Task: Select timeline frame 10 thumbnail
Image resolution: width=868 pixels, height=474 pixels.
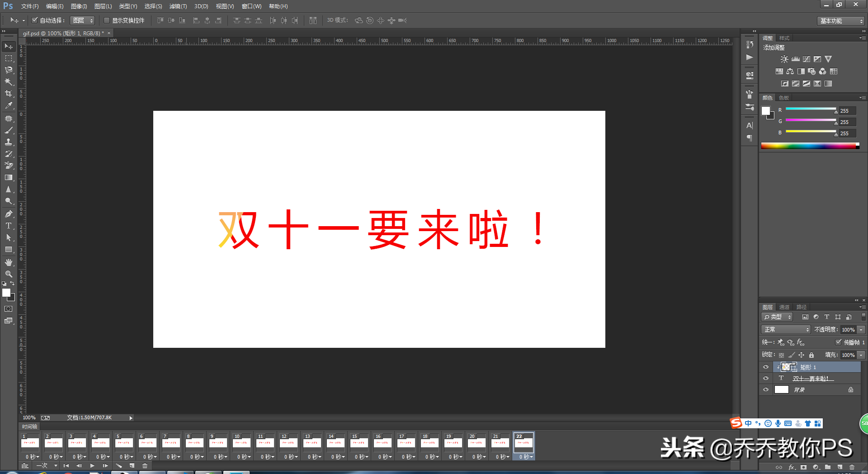Action: [x=241, y=442]
